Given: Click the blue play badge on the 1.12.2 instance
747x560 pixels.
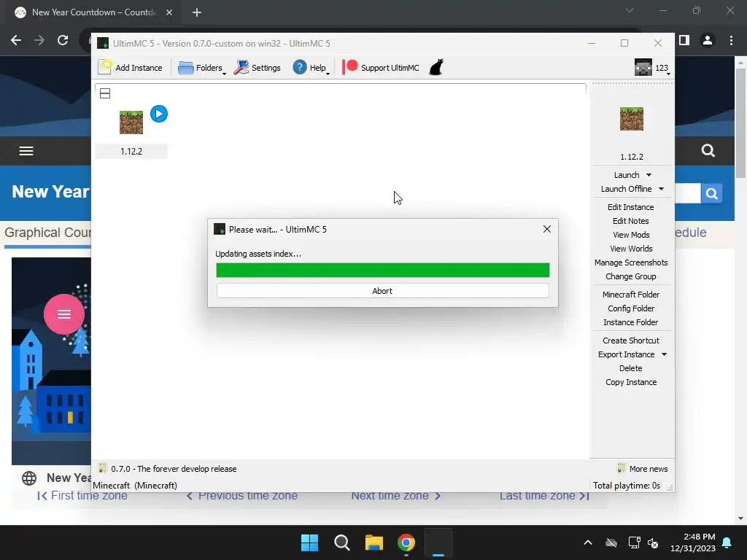Looking at the screenshot, I should point(159,114).
